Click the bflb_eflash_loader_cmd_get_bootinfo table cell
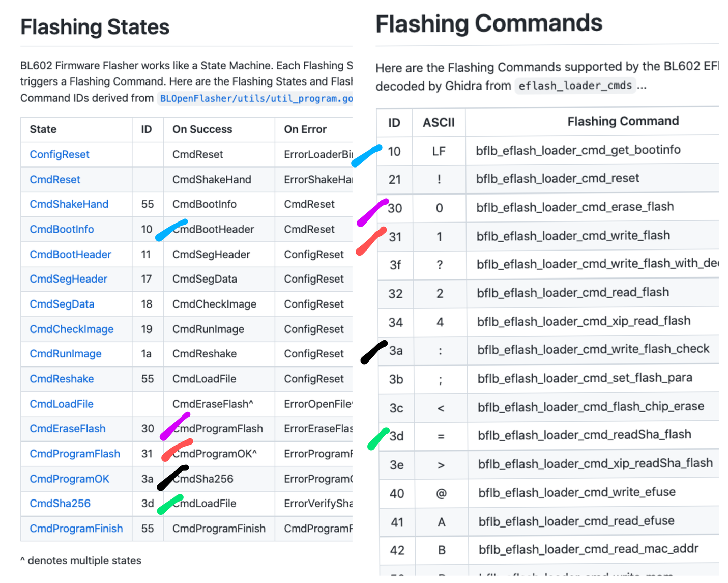728x583 pixels. click(578, 150)
